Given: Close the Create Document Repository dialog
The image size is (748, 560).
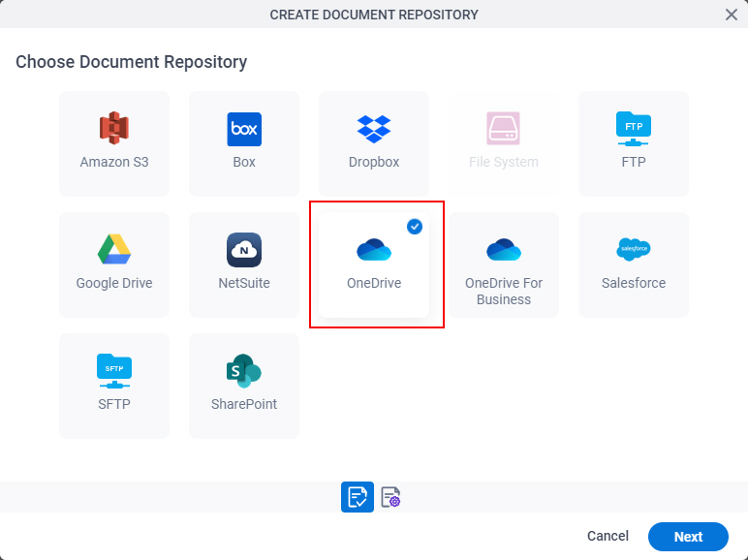Looking at the screenshot, I should click(732, 15).
